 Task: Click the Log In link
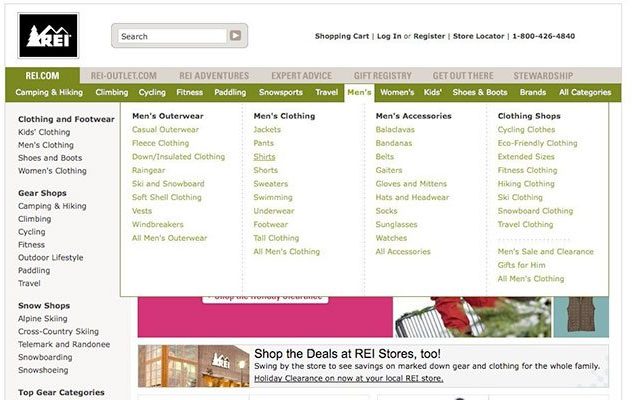389,36
